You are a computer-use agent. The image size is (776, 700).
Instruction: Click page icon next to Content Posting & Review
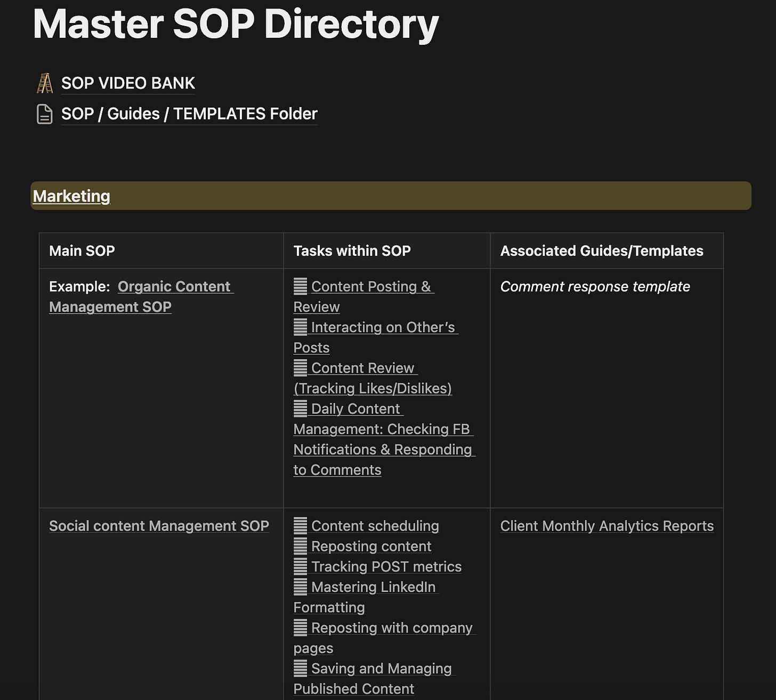301,287
